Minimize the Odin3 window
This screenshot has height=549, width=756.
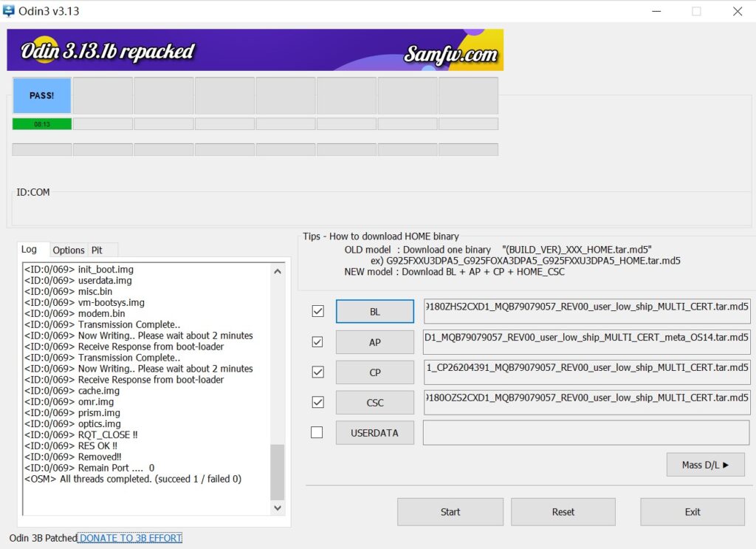[654, 11]
